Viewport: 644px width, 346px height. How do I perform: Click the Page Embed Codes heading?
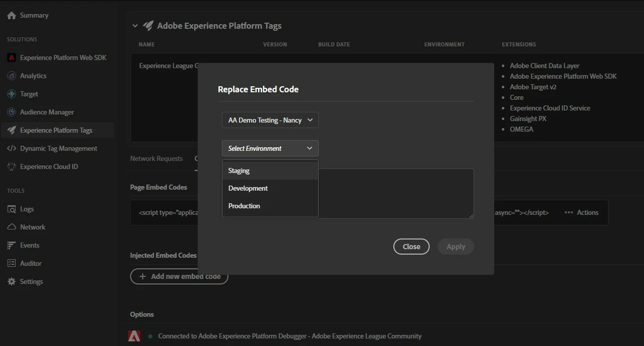158,187
